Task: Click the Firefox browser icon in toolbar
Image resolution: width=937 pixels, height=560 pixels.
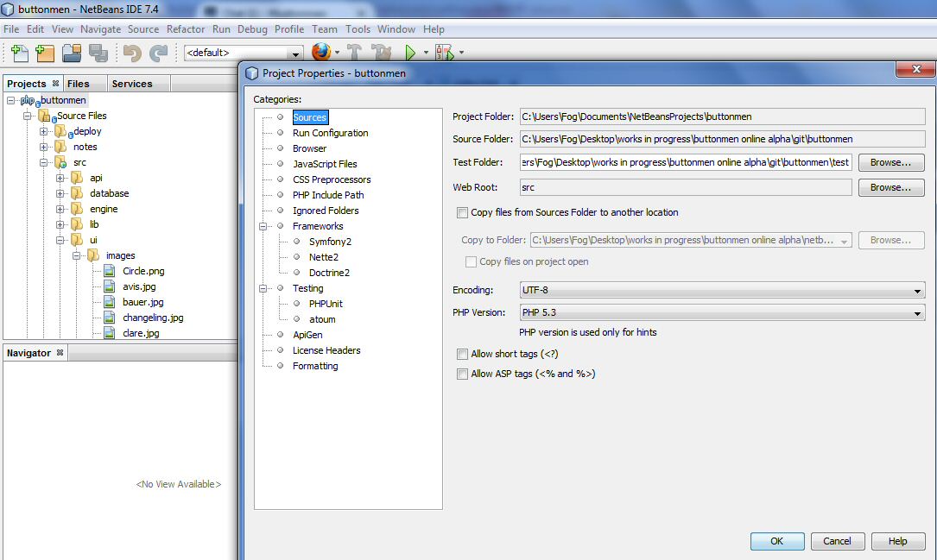Action: click(321, 52)
